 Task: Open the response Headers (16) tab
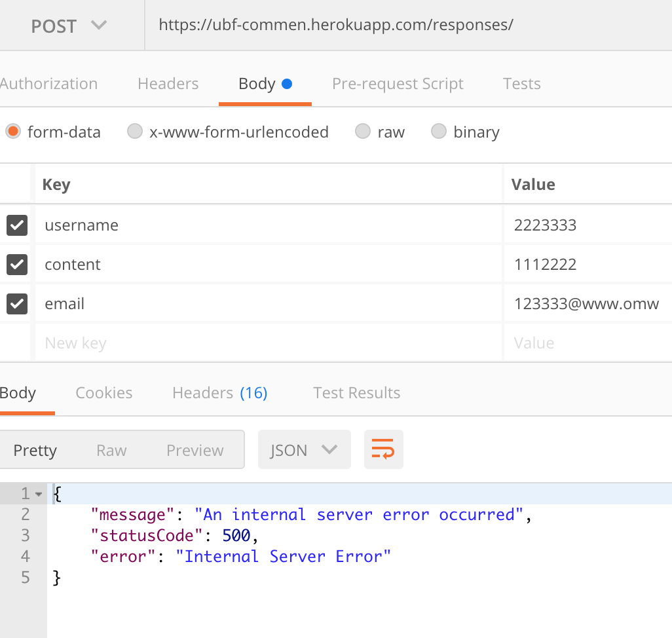point(219,392)
